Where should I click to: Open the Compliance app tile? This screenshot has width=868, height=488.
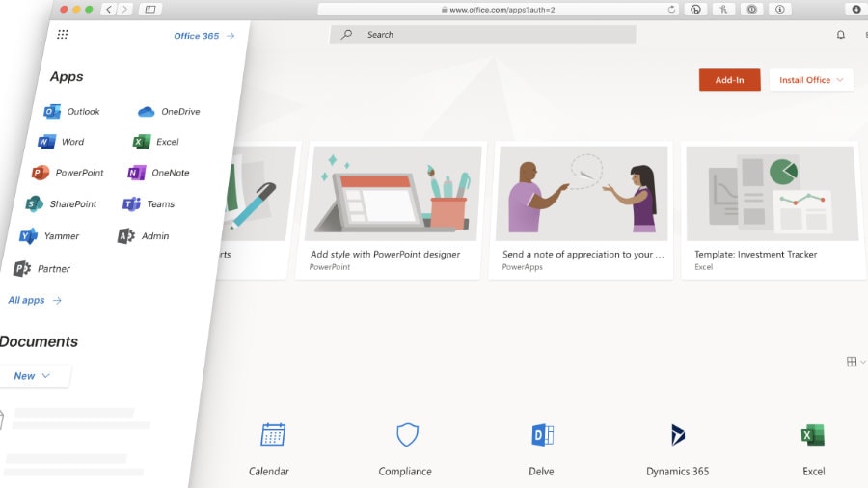(x=406, y=449)
